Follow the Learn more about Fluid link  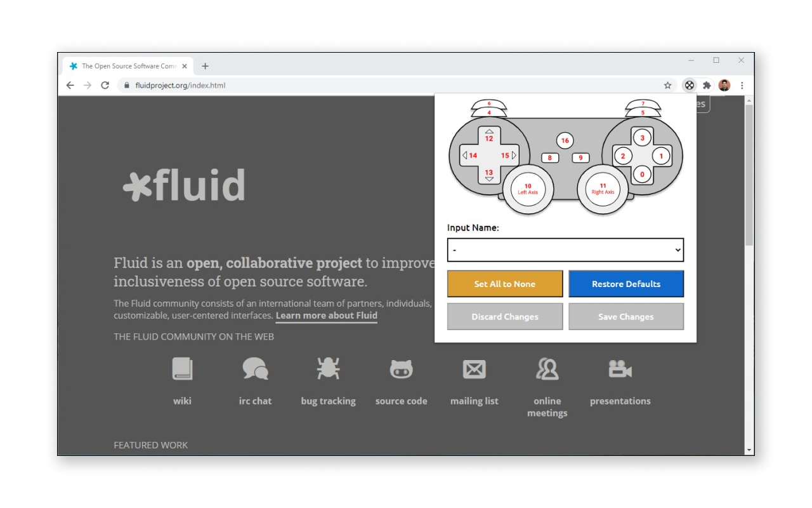327,316
